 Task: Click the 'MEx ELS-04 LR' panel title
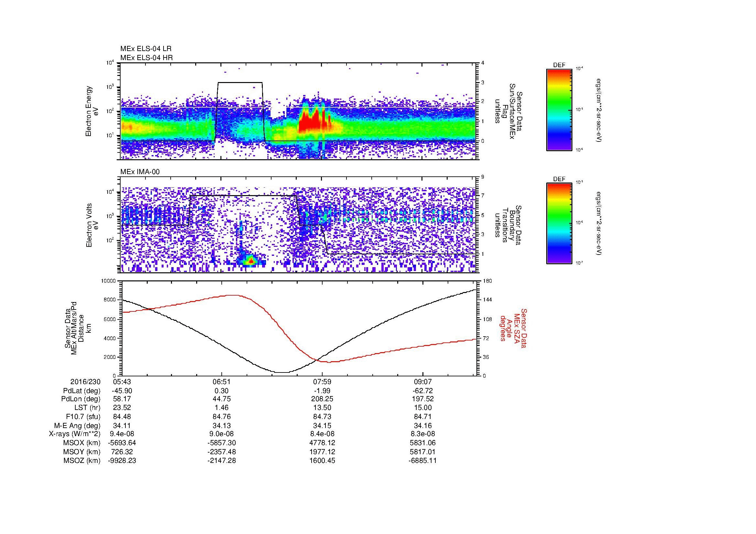click(x=146, y=49)
